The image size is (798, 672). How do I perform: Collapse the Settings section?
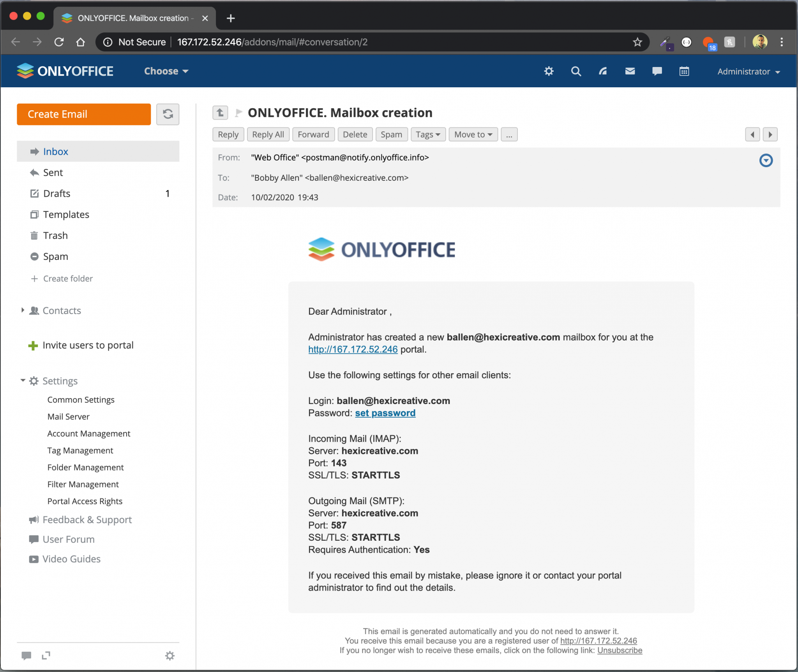pyautogui.click(x=23, y=381)
